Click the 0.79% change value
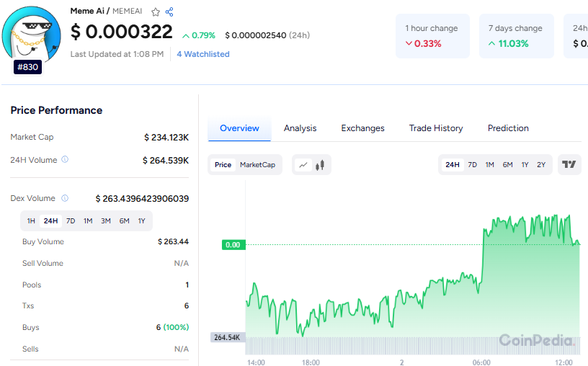 pos(199,35)
